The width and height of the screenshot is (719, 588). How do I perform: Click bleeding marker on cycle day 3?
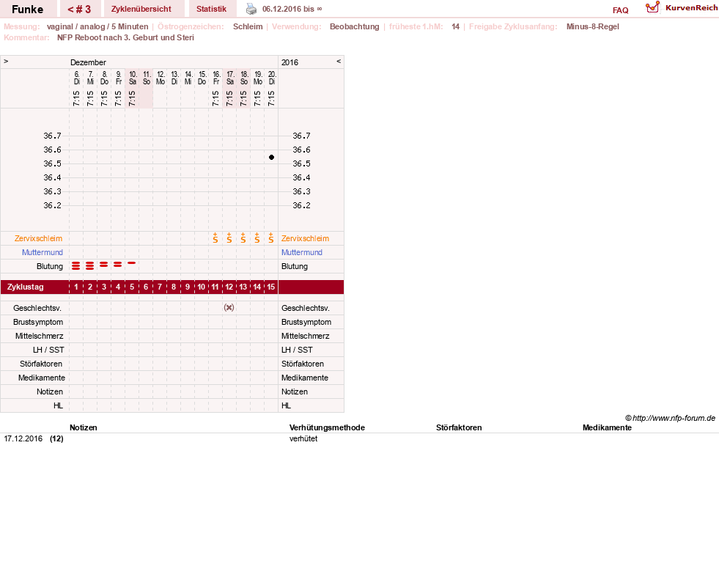click(104, 265)
